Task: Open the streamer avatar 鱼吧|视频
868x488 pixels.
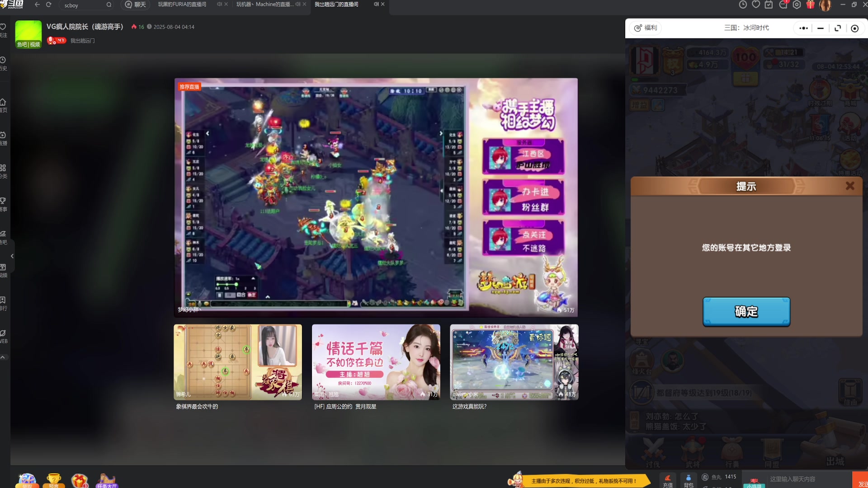Action: point(28,34)
